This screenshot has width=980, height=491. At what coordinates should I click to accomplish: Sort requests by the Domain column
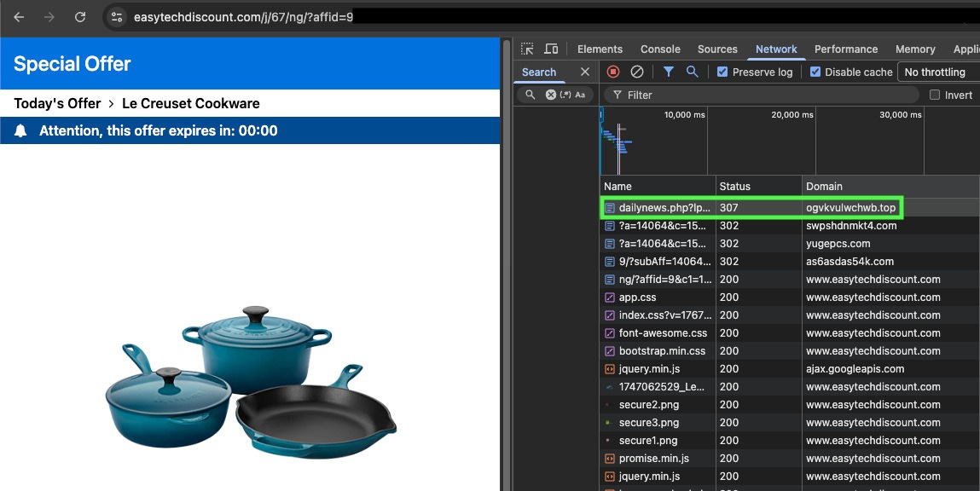tap(890, 186)
